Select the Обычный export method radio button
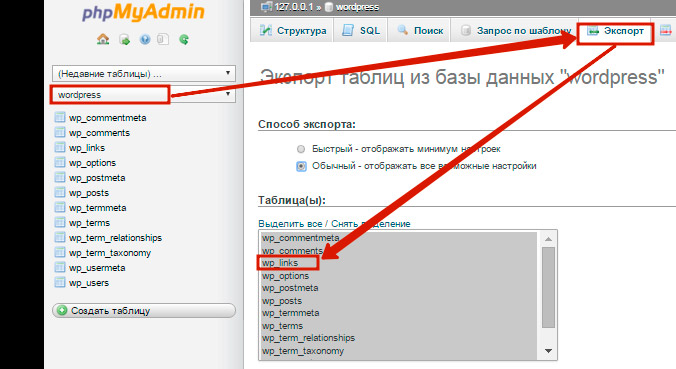 tap(301, 166)
